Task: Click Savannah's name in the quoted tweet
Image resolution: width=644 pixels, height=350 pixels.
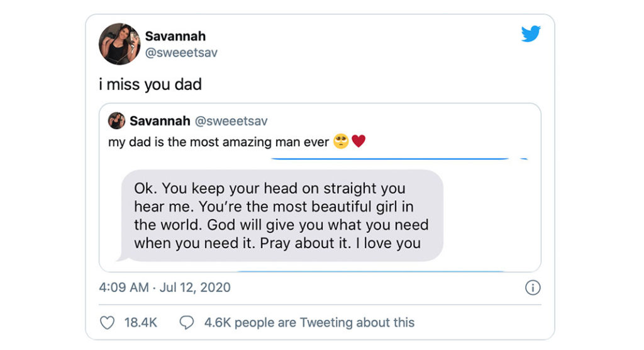Action: point(160,120)
